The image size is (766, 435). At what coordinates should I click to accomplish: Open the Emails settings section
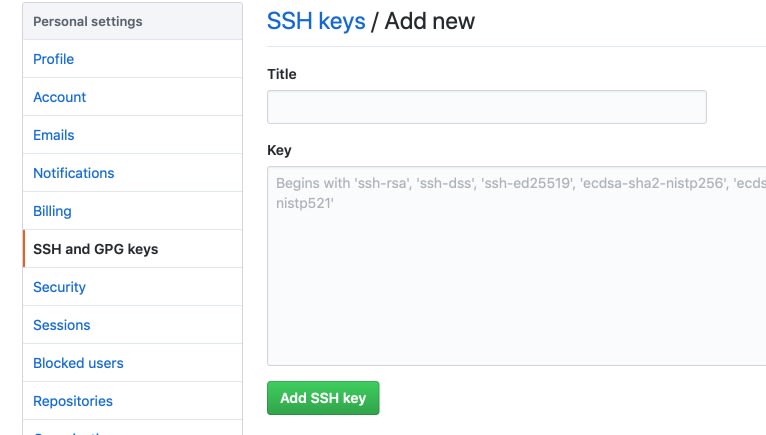[x=53, y=135]
